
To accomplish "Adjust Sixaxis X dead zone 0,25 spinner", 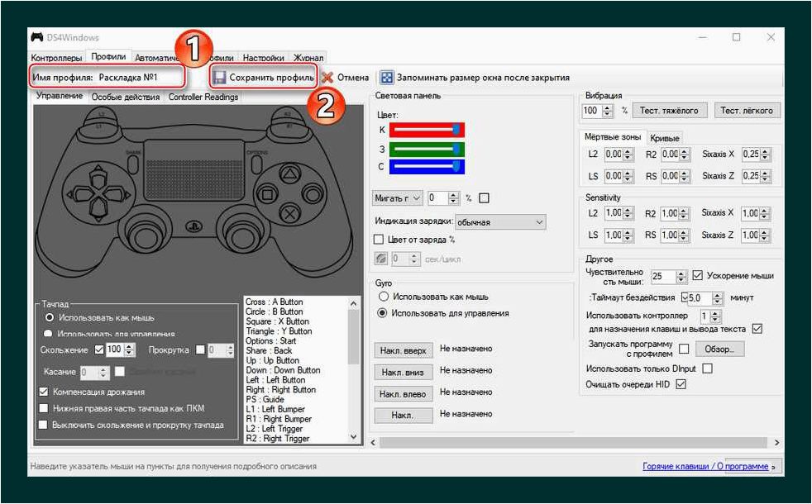I will coord(766,155).
